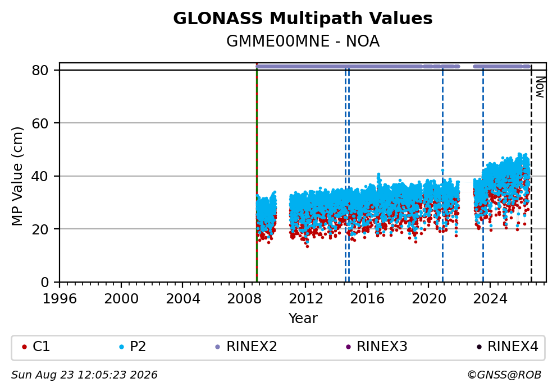The image size is (557, 392).
Task: Click the 2012 tick label on x-axis
Action: (305, 299)
